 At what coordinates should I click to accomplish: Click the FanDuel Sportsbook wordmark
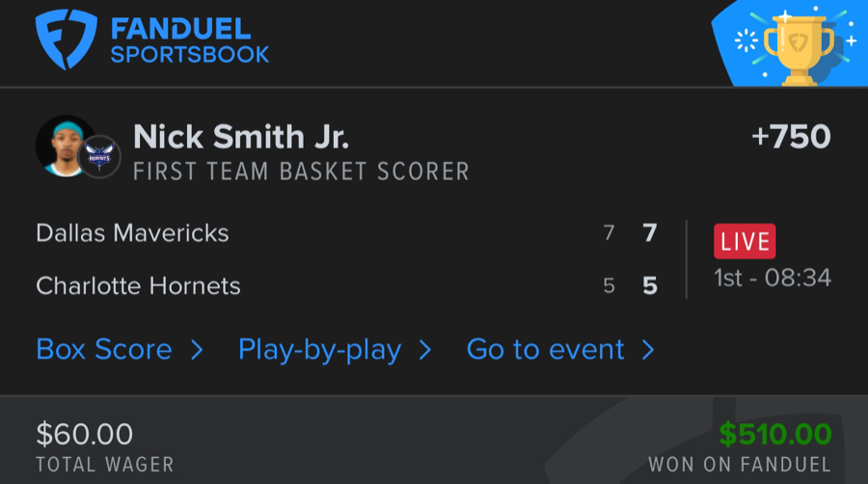(189, 40)
